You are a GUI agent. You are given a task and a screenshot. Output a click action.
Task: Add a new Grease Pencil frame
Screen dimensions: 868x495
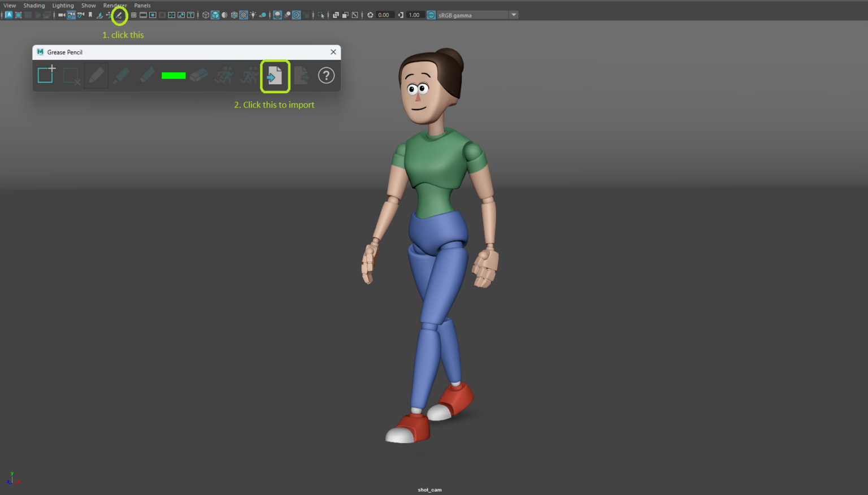click(x=46, y=74)
